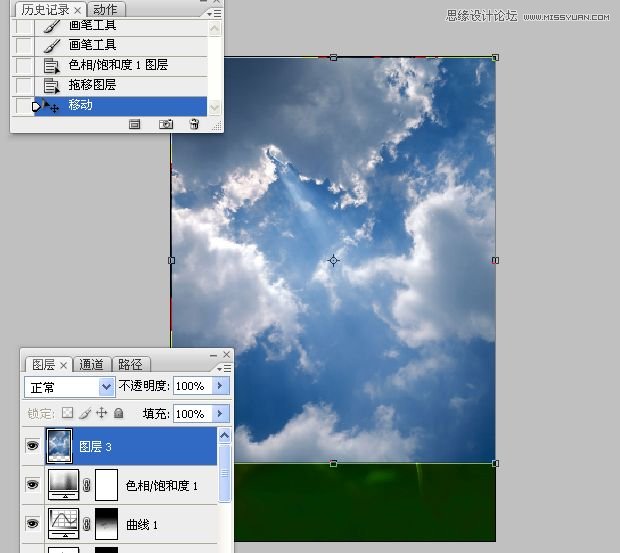This screenshot has width=620, height=553.
Task: Hide the 色相/饱和度 1 adjustment layer
Action: click(32, 485)
